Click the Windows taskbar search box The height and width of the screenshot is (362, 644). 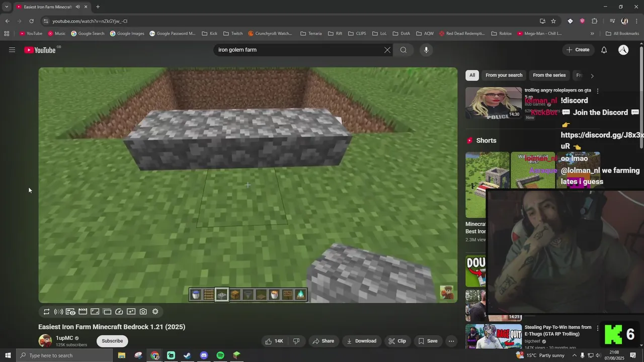tap(64, 355)
